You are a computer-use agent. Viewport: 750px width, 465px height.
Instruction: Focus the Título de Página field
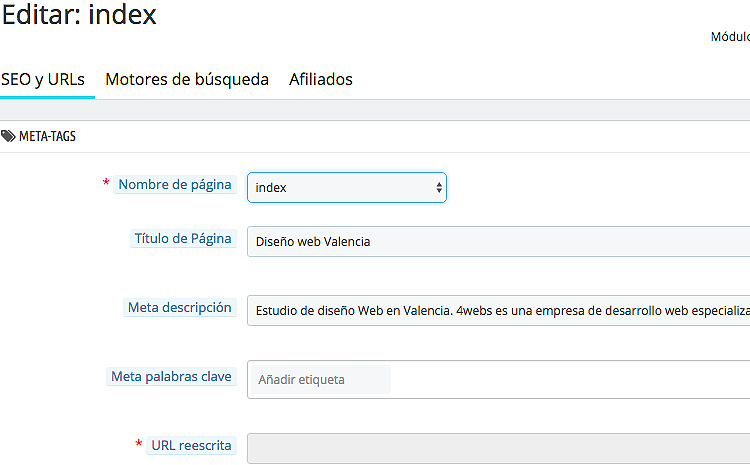(498, 242)
